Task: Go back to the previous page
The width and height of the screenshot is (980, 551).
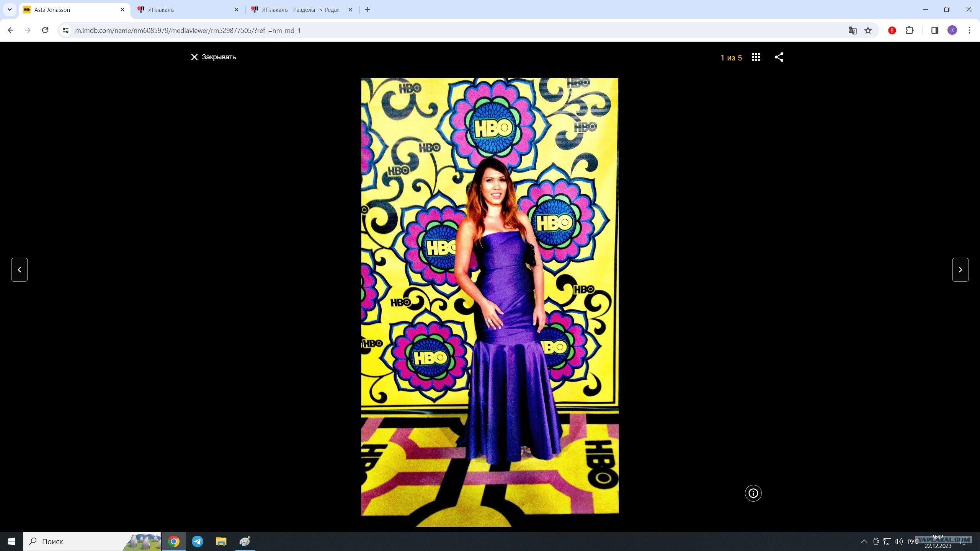Action: click(x=11, y=30)
